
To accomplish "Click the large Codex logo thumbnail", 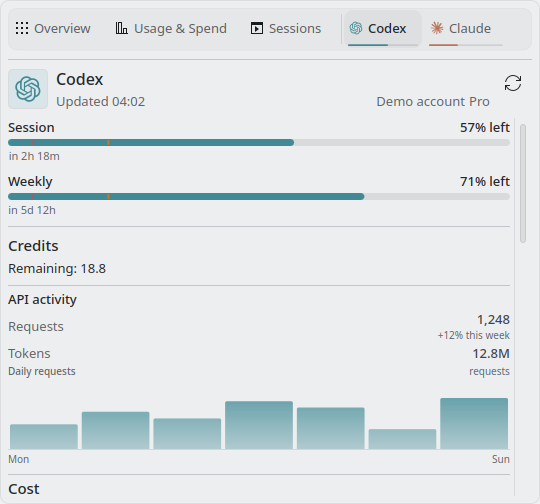I will [28, 89].
